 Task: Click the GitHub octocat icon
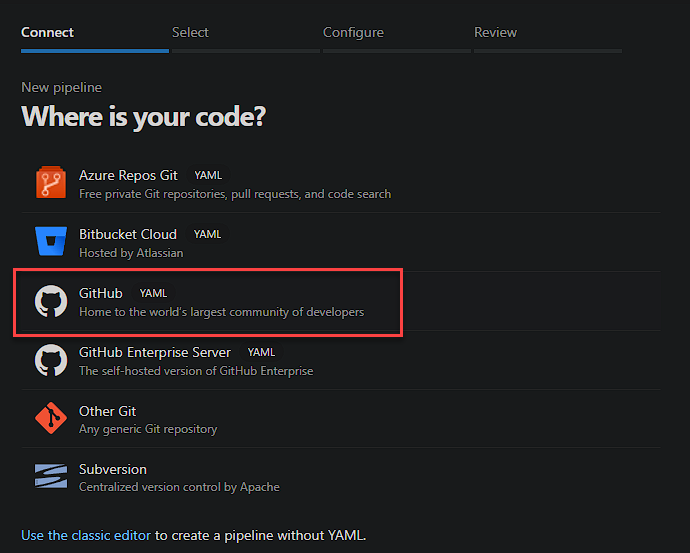tap(51, 302)
